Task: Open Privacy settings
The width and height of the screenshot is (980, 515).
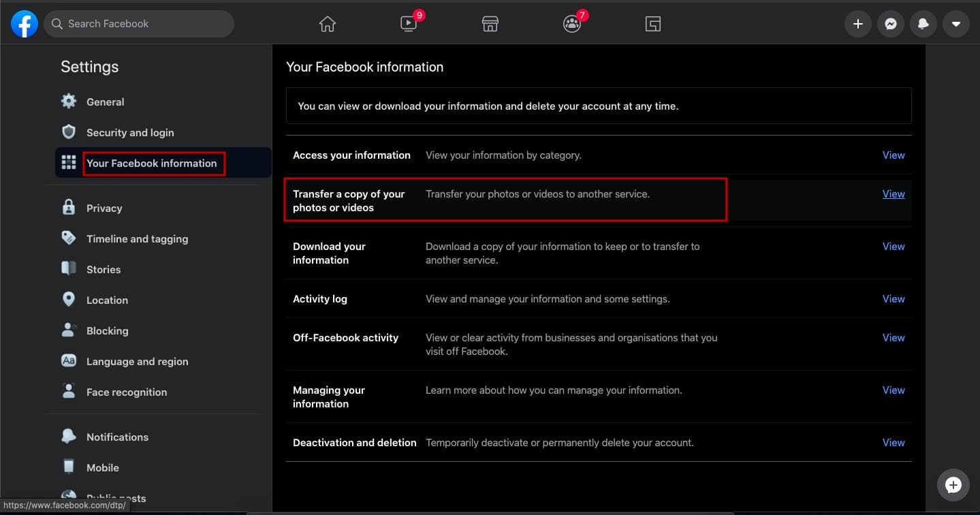Action: pyautogui.click(x=104, y=208)
